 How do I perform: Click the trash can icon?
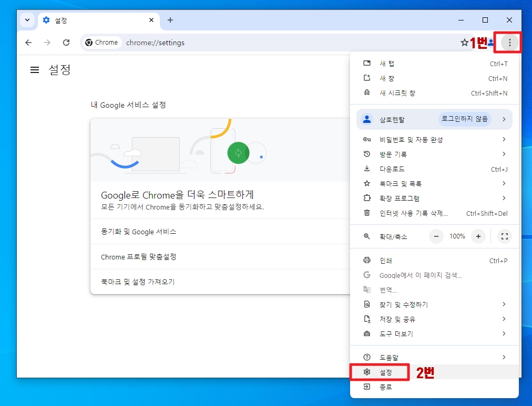tap(367, 213)
